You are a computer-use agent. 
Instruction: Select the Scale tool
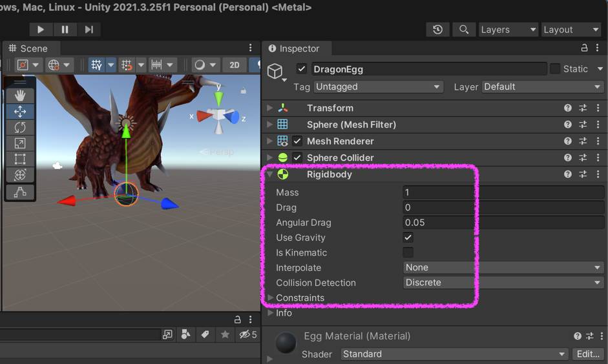20,143
